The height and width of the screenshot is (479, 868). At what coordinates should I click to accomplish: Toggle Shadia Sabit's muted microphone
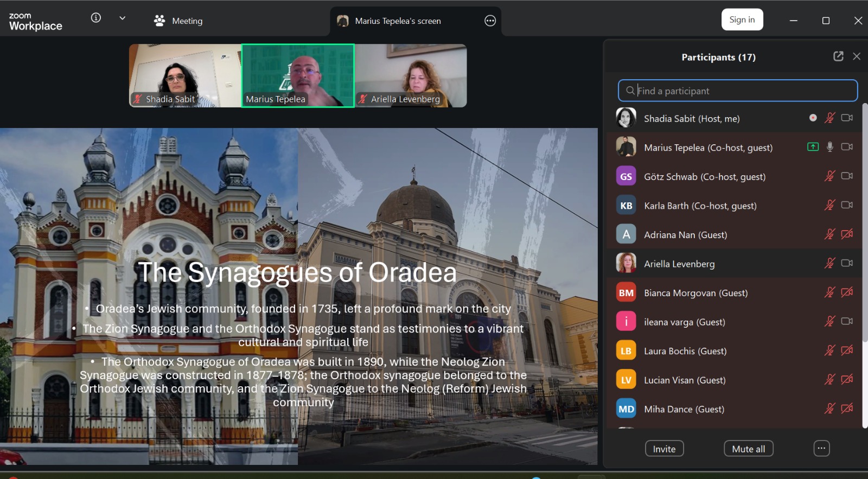[829, 118]
